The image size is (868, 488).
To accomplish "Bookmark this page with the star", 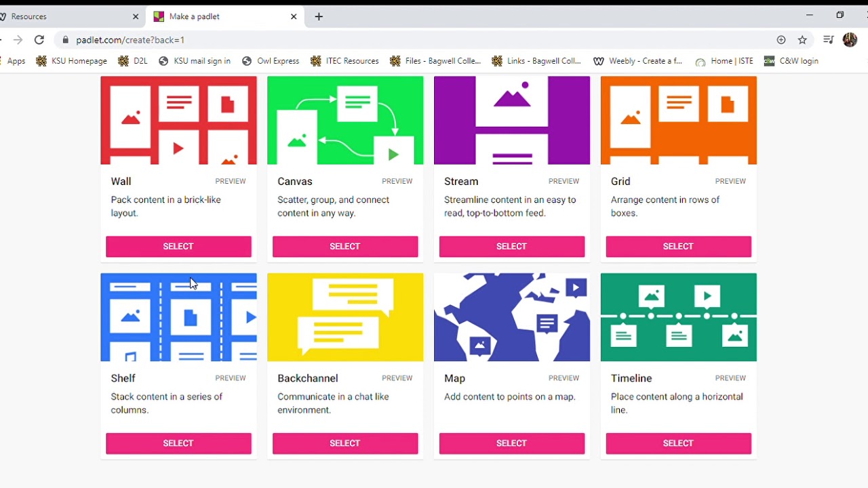I will (x=802, y=40).
